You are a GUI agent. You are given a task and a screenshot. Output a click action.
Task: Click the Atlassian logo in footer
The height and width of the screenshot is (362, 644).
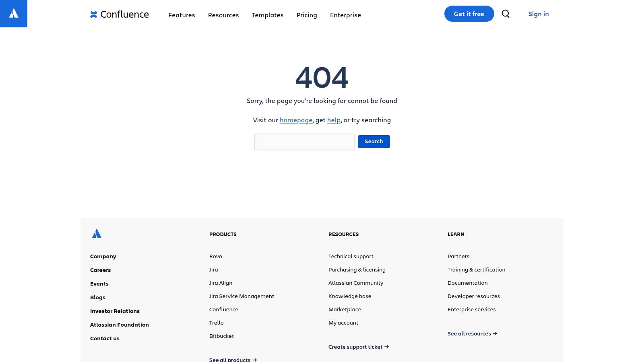click(x=97, y=234)
